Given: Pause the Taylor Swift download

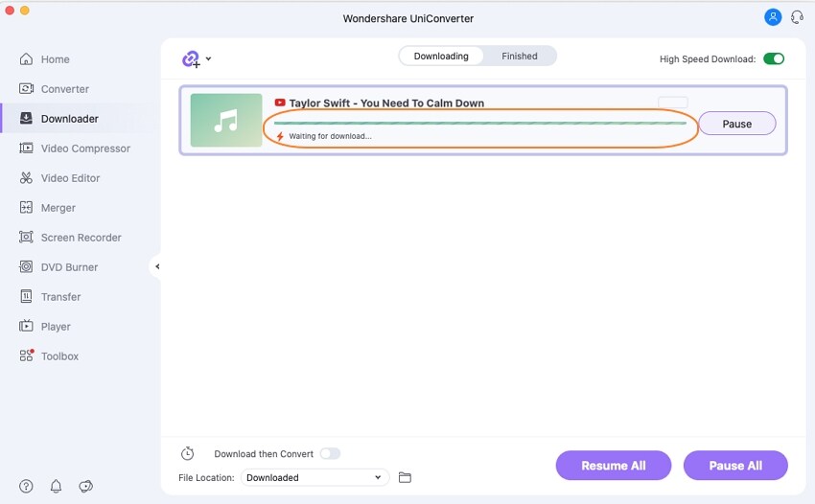Looking at the screenshot, I should [736, 124].
